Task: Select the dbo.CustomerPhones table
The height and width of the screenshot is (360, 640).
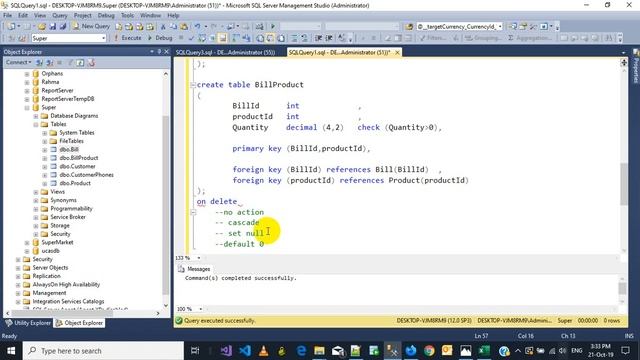Action: tap(87, 175)
